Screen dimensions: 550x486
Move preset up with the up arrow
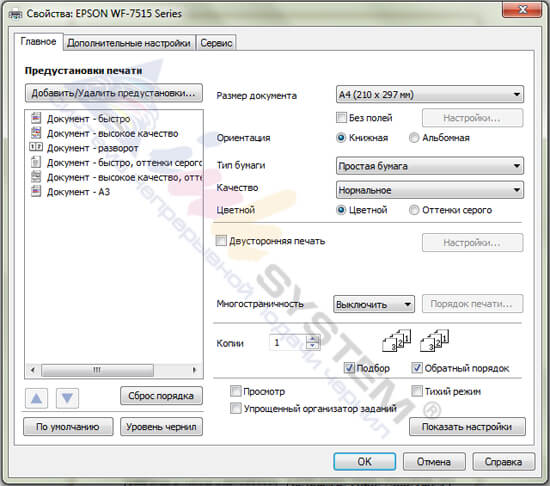tap(36, 399)
